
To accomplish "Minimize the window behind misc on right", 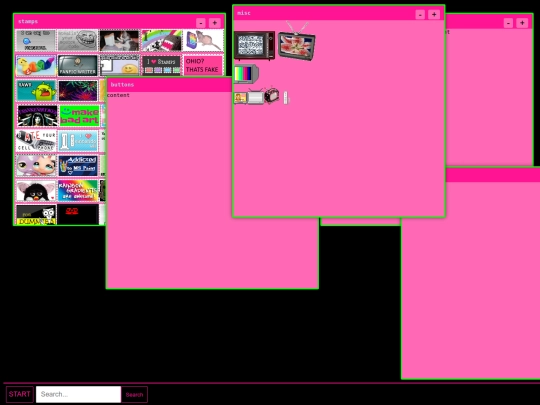I will pyautogui.click(x=508, y=23).
